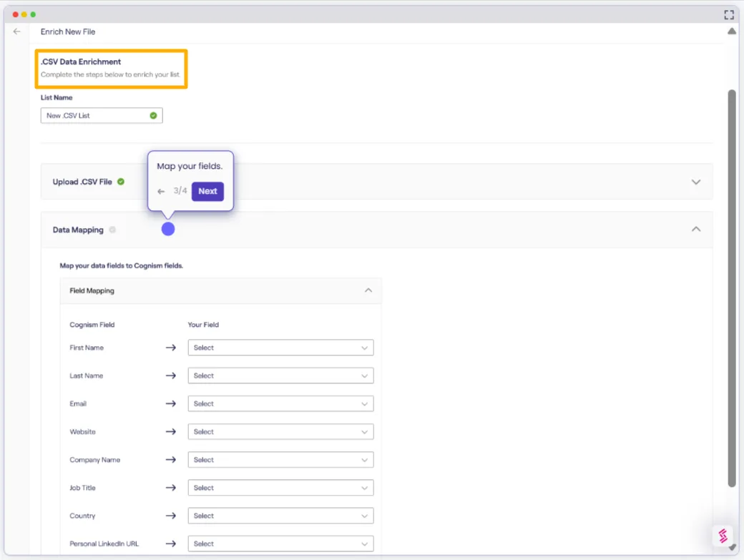Click the Your Field column header
This screenshot has width=744, height=560.
click(203, 325)
